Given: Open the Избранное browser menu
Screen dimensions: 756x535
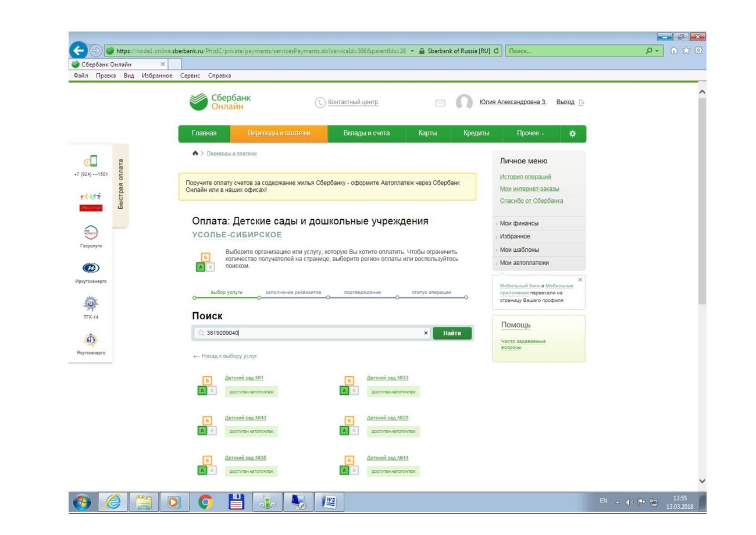Looking at the screenshot, I should click(x=157, y=76).
